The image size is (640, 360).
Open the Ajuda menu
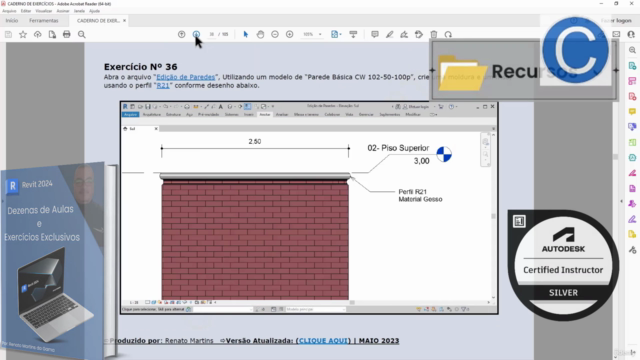pos(94,11)
